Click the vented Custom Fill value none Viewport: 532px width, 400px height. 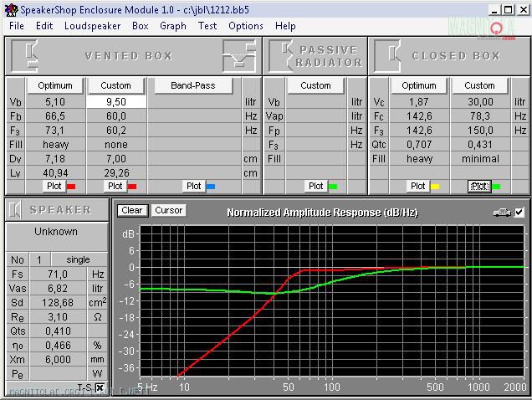(x=116, y=145)
